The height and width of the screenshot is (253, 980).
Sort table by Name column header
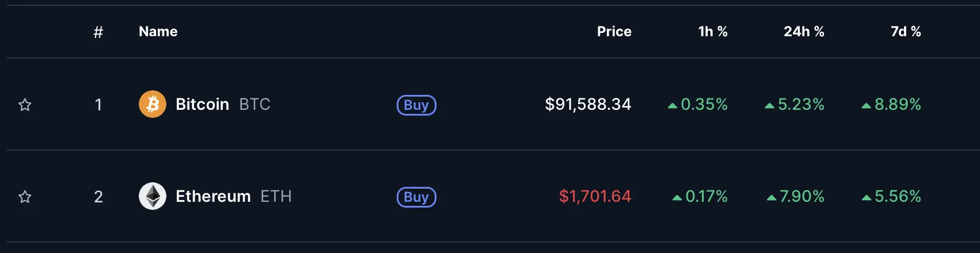pos(158,32)
